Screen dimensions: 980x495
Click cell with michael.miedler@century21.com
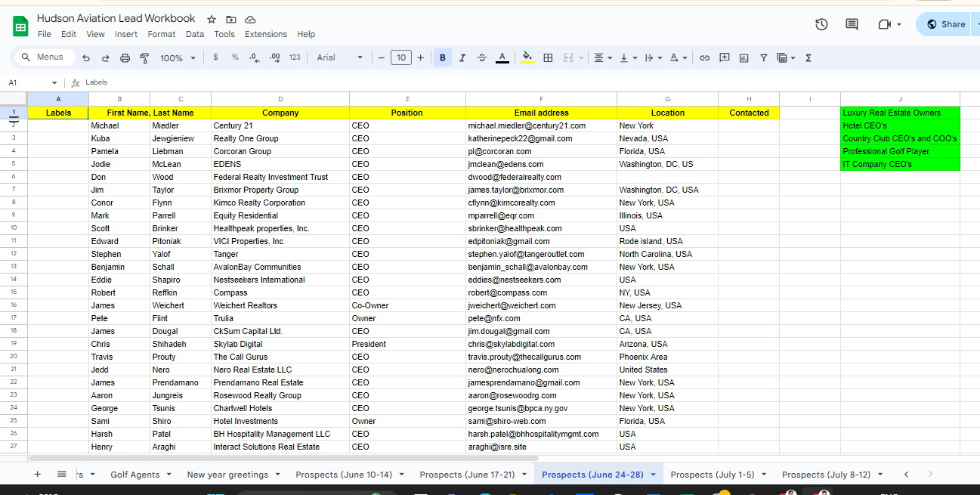pyautogui.click(x=541, y=125)
